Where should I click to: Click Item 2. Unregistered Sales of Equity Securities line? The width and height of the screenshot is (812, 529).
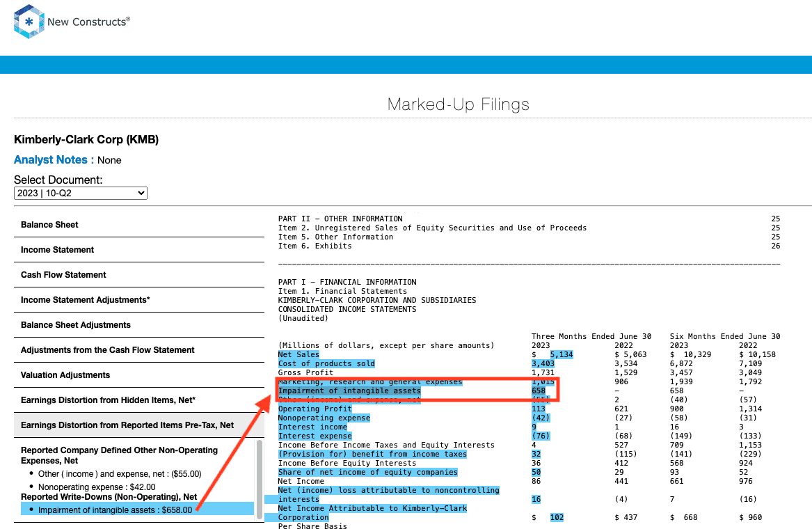pyautogui.click(x=432, y=228)
